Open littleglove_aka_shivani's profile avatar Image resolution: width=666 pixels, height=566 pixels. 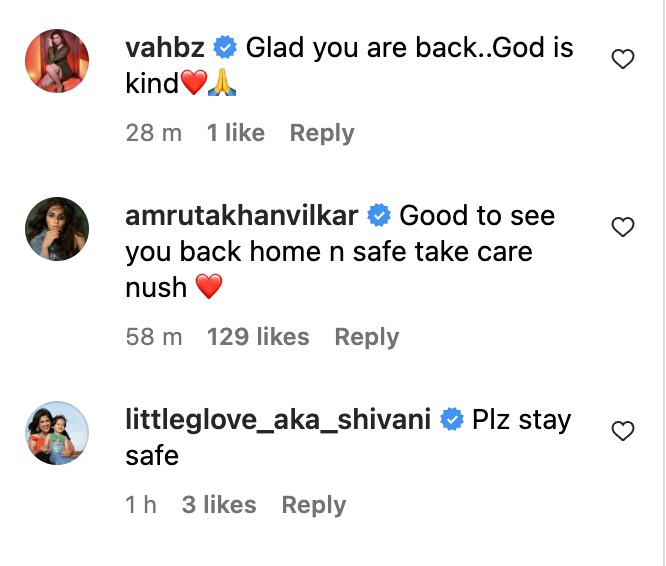[x=57, y=433]
